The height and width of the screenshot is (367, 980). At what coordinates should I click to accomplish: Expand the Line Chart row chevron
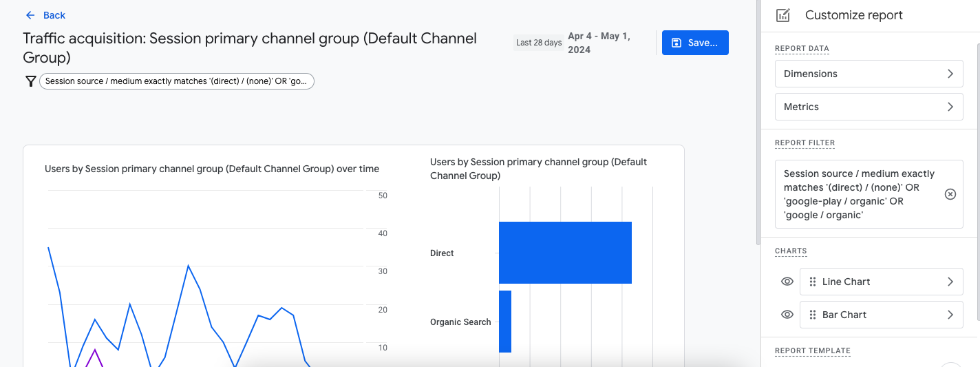(x=950, y=282)
